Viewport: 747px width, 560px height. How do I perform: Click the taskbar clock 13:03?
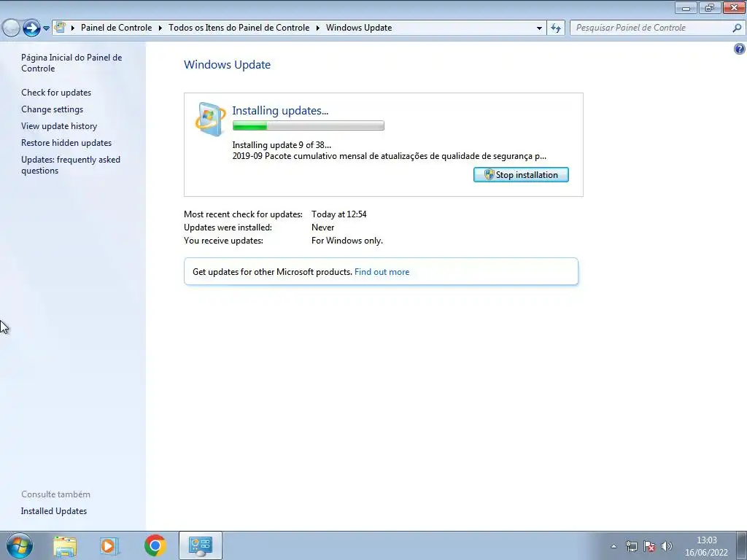pos(706,540)
